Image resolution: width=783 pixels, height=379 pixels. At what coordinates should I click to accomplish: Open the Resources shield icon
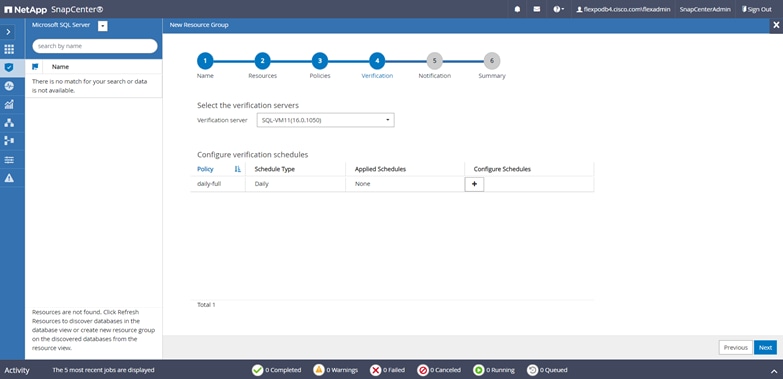tap(8, 67)
